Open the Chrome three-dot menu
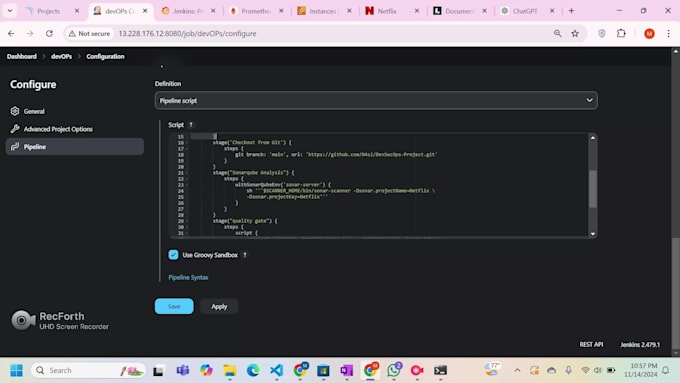The width and height of the screenshot is (680, 383). 668,33
